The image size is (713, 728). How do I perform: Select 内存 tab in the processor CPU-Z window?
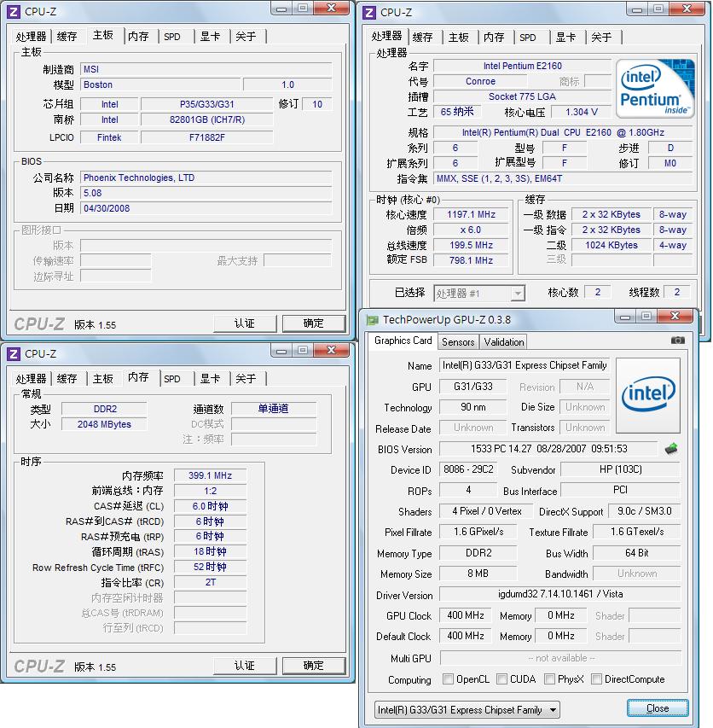coord(494,38)
